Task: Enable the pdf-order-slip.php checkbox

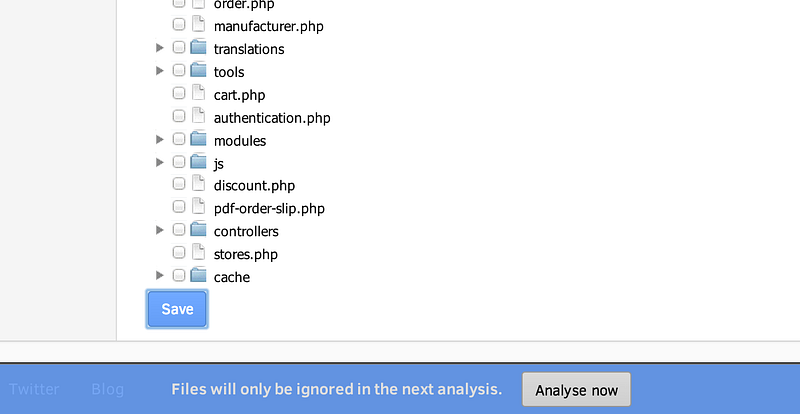Action: 179,207
